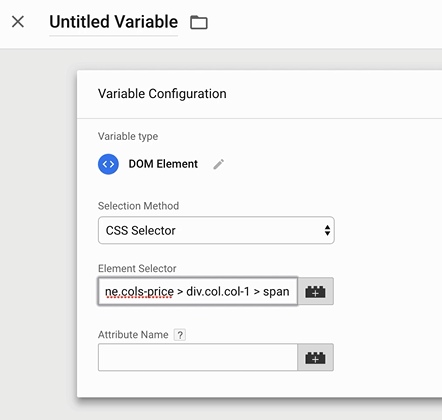442x420 pixels.
Task: Insert variable into Attribute Name via brick icon
Action: tap(315, 357)
